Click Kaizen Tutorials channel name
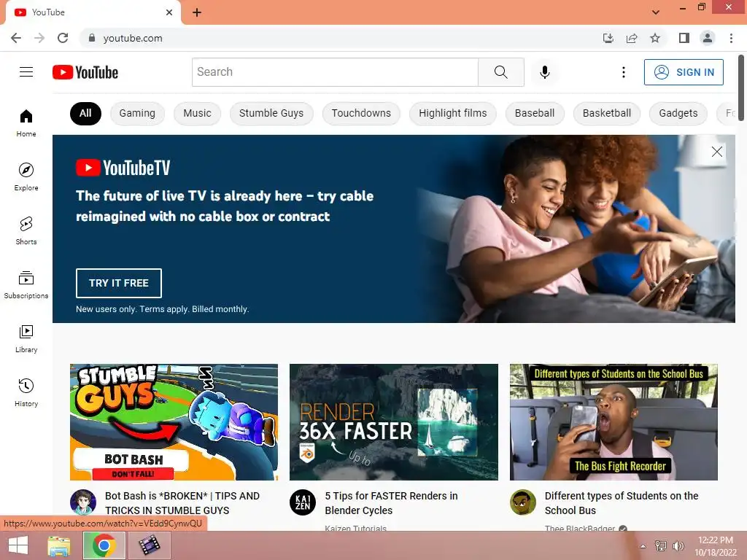The height and width of the screenshot is (560, 747). tap(355, 528)
